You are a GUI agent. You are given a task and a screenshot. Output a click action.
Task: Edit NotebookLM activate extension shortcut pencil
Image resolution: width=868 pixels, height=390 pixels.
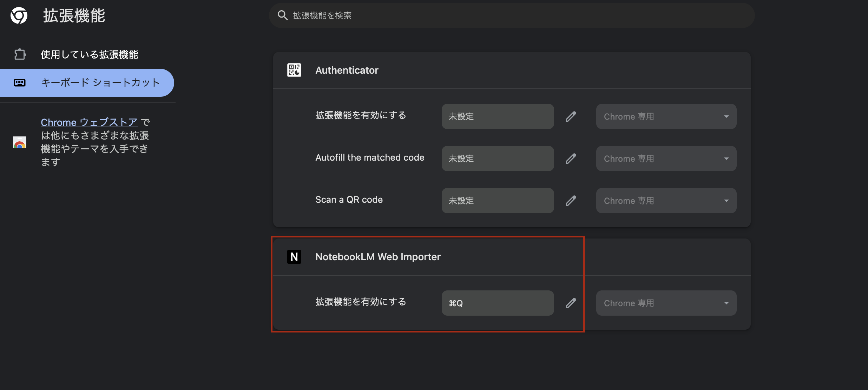tap(571, 303)
